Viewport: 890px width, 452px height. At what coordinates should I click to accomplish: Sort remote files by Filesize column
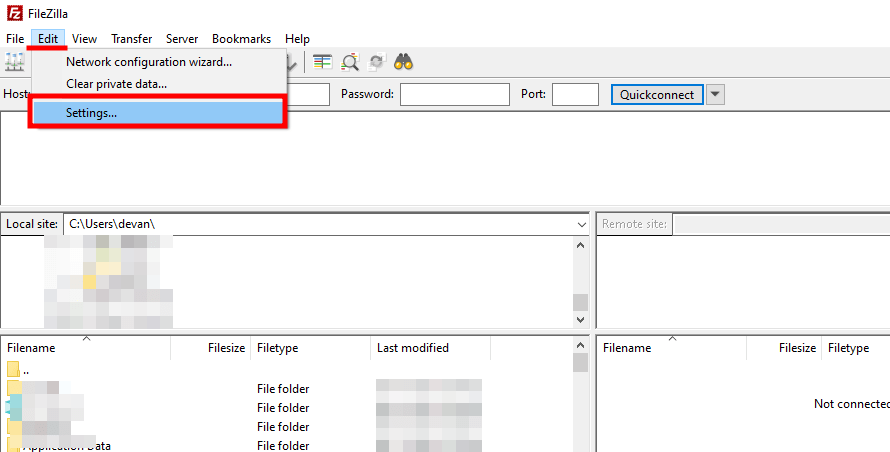[x=784, y=348]
